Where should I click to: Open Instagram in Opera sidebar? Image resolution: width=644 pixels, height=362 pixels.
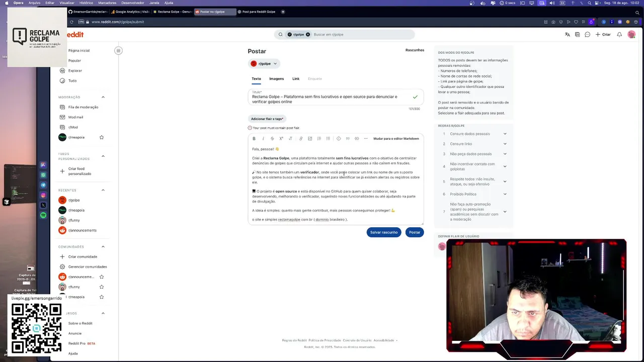43,195
